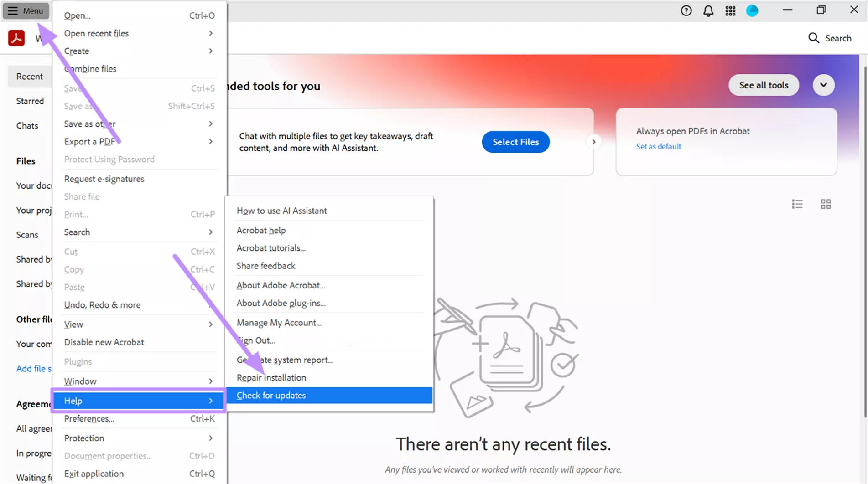Click the Adobe Acrobat logo icon

point(16,38)
